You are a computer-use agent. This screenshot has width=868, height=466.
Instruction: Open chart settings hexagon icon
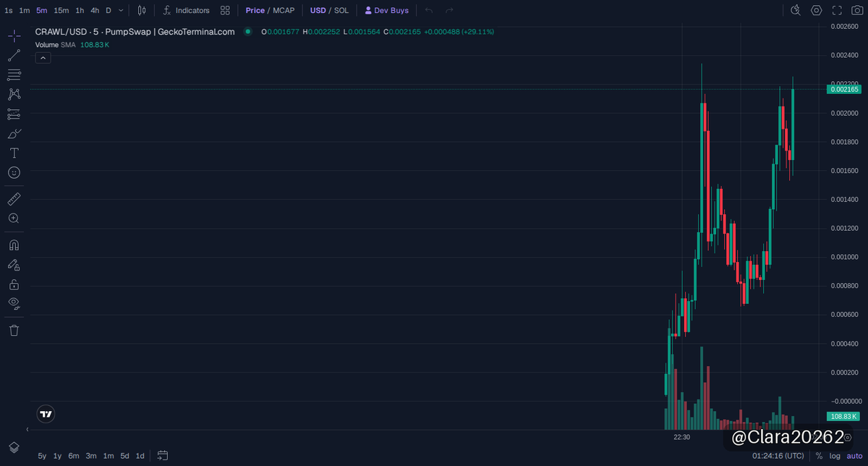point(817,10)
